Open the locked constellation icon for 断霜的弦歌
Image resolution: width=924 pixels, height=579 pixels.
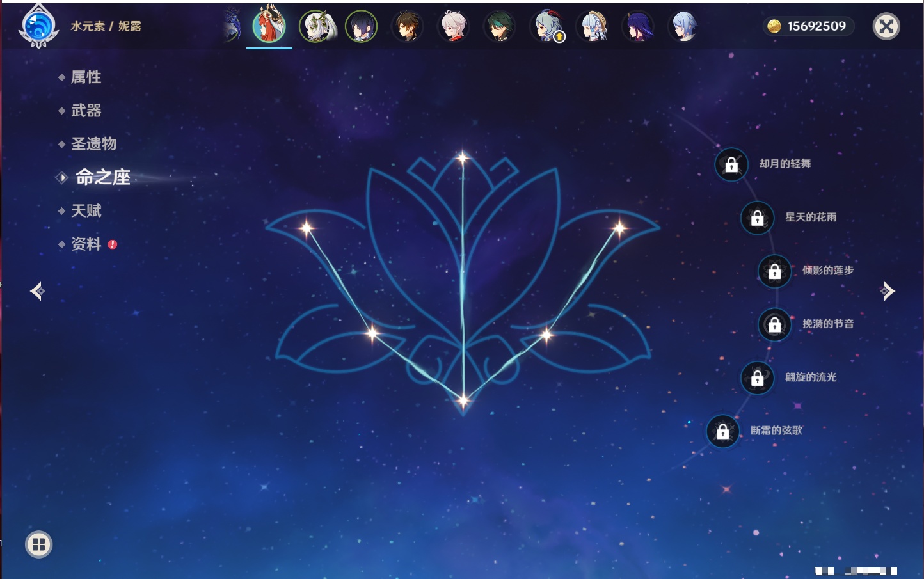click(x=722, y=431)
